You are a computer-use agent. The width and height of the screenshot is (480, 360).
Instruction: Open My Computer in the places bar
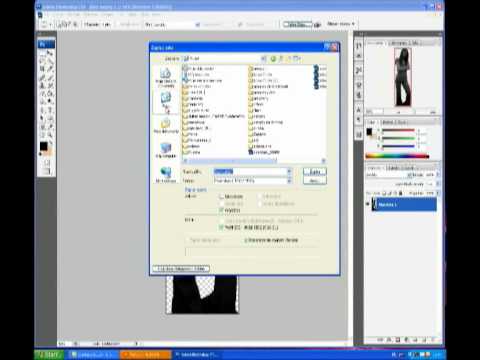[166, 150]
